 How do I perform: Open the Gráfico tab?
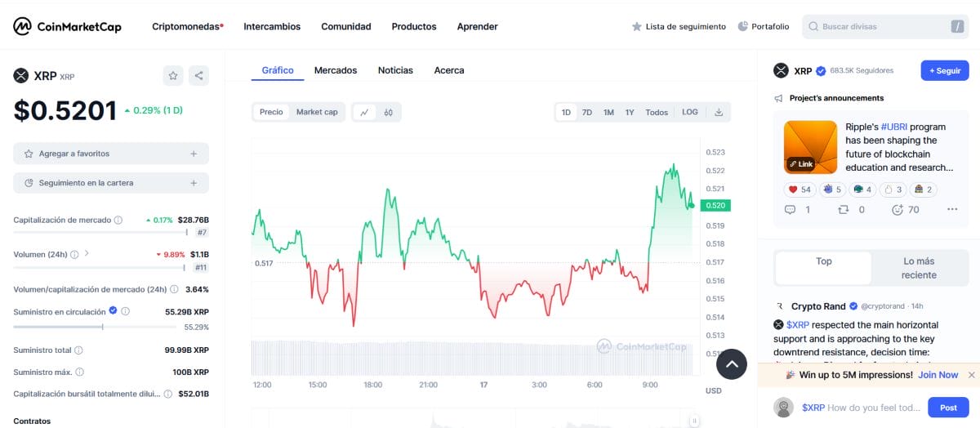tap(278, 70)
